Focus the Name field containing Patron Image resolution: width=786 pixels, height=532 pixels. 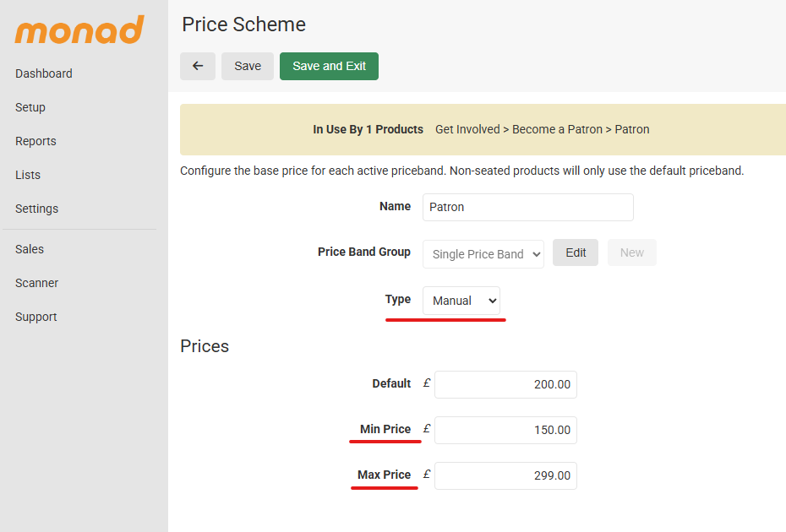point(527,207)
